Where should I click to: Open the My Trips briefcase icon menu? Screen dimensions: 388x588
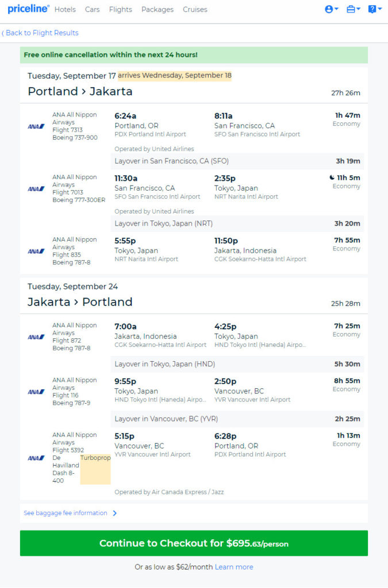353,9
